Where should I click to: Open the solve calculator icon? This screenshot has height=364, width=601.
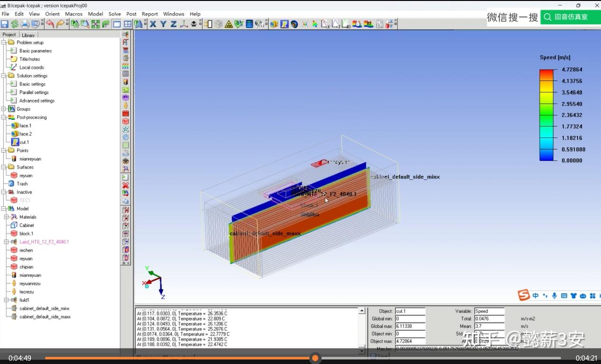249,24
